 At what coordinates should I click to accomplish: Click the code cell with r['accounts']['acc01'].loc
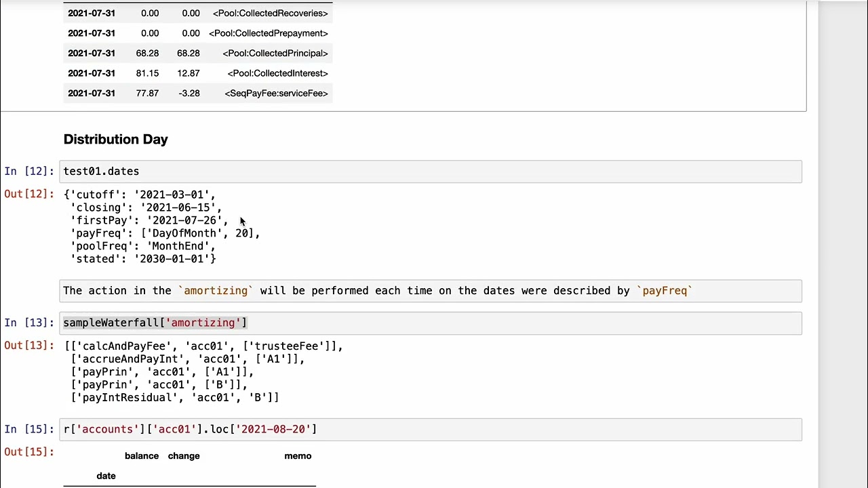point(431,429)
